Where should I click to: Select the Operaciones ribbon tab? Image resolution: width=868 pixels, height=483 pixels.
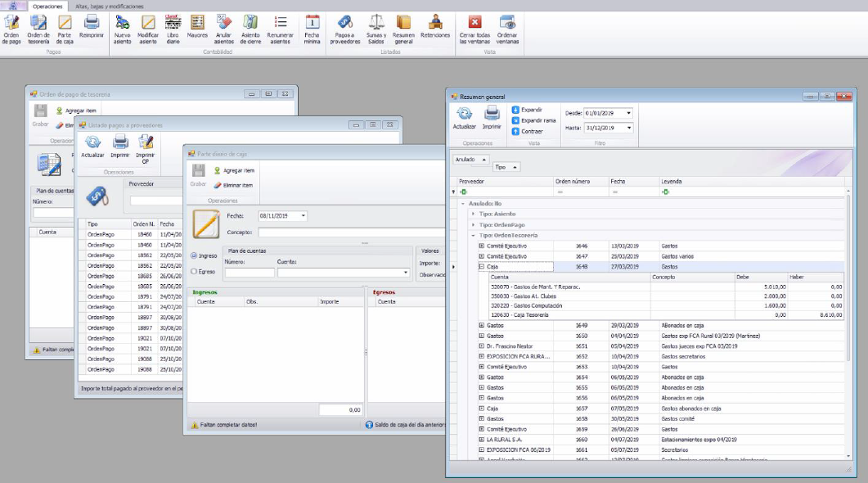(47, 6)
